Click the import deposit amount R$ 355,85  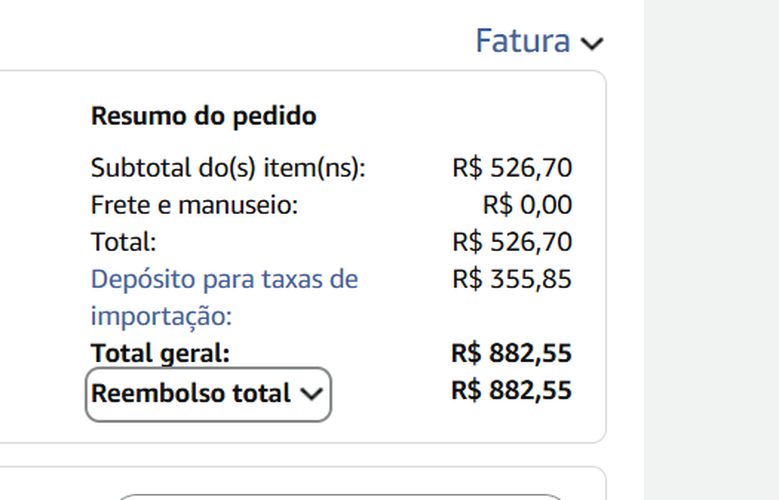pos(512,279)
